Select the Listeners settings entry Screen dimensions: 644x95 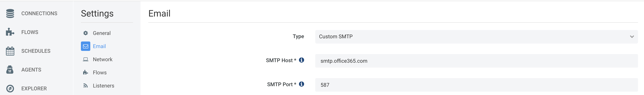click(103, 86)
